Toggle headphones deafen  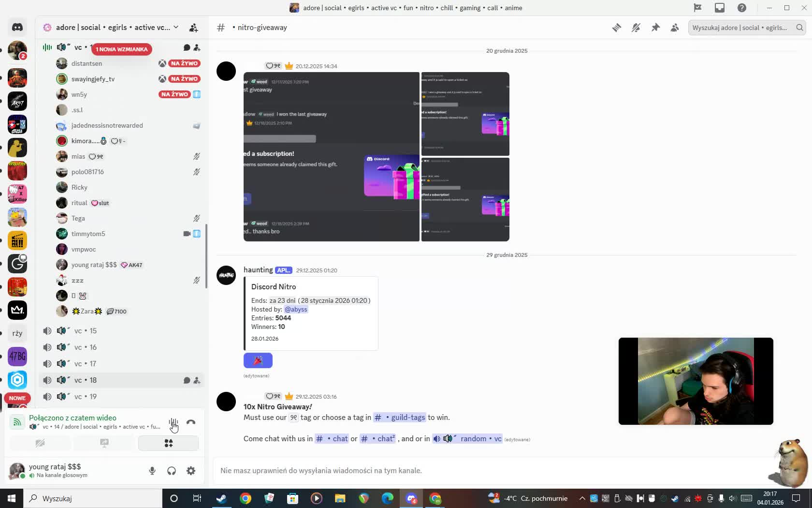click(172, 471)
